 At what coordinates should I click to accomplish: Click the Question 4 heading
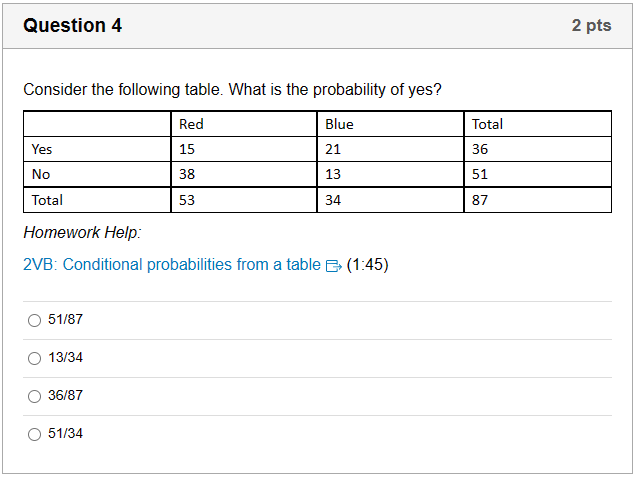point(72,26)
